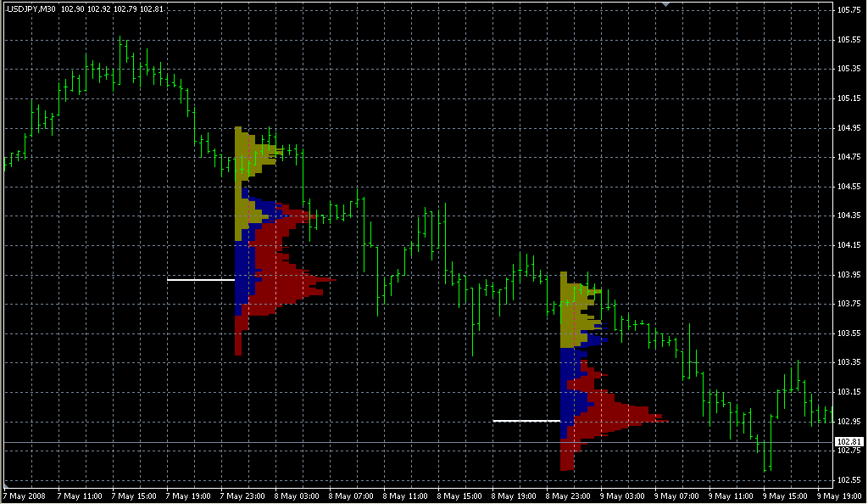Click the chart shift triangle marker at top
The height and width of the screenshot is (504, 868).
[666, 4]
